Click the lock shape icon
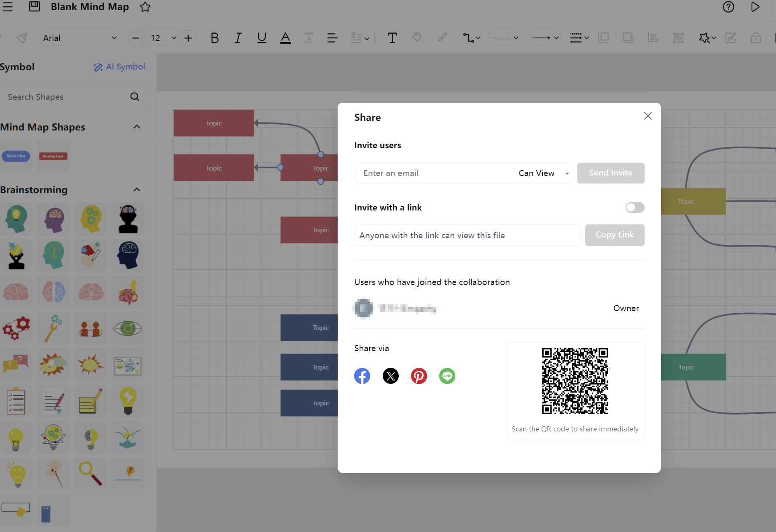Viewport: 776px width, 532px height. pos(756,38)
